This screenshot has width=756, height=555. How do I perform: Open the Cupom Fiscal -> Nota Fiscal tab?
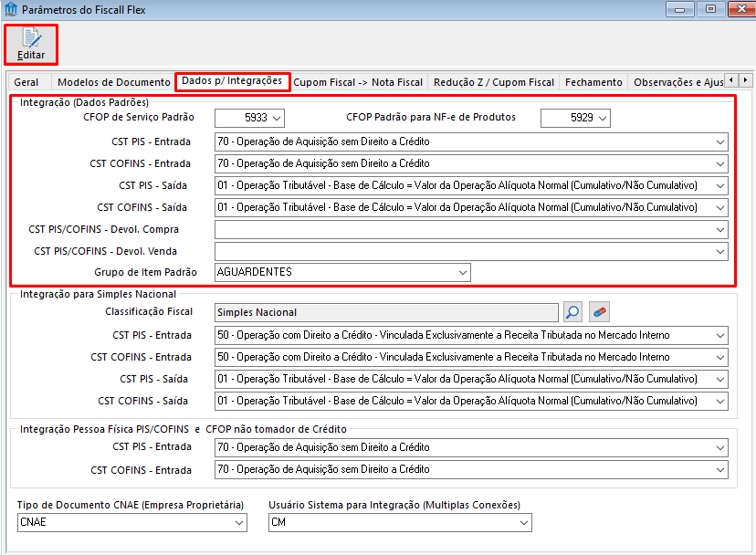[358, 82]
